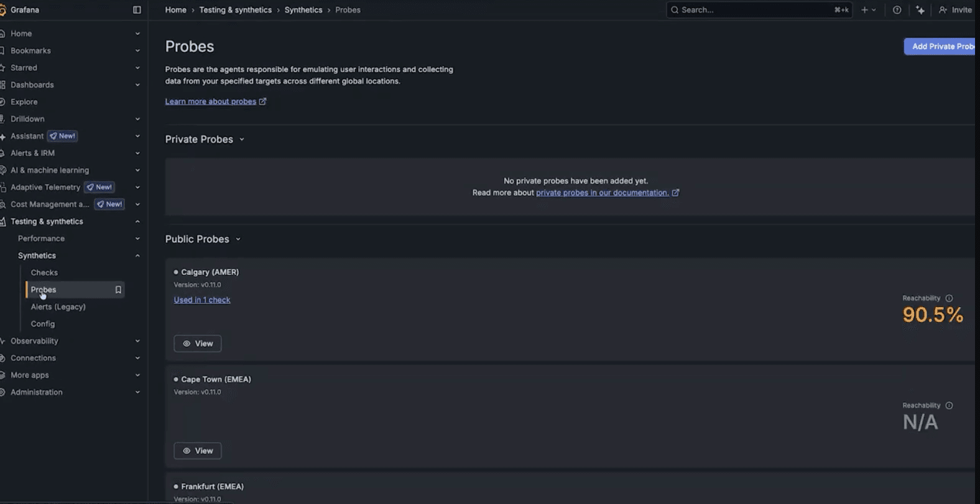Open the help question mark icon
This screenshot has width=980, height=504.
pyautogui.click(x=897, y=10)
